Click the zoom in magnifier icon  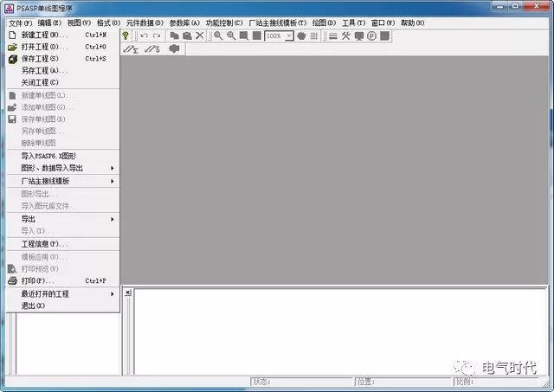[218, 35]
